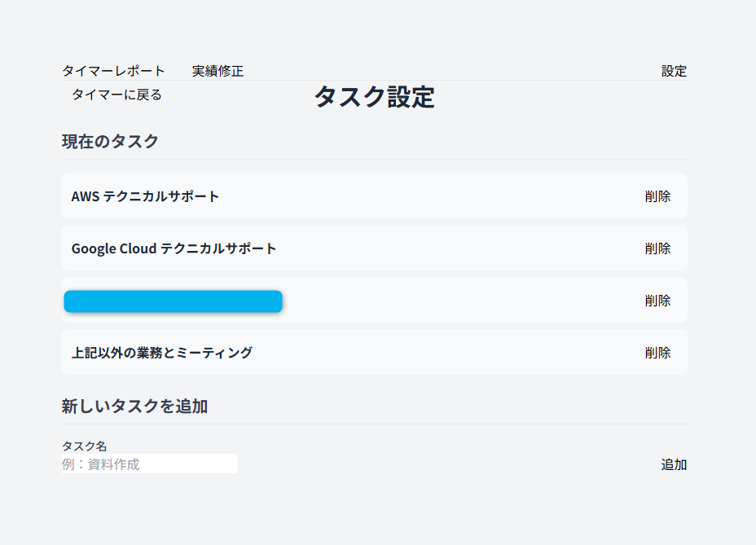Viewport: 756px width, 545px height.
Task: Switch to the 実績修正 page
Action: click(218, 71)
